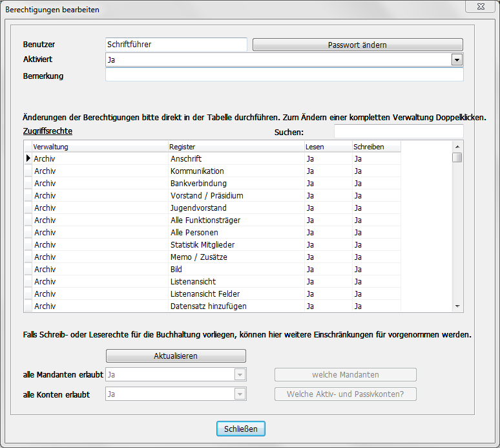Image resolution: width=500 pixels, height=448 pixels.
Task: Focus the Bemerkung text field
Action: (x=284, y=75)
